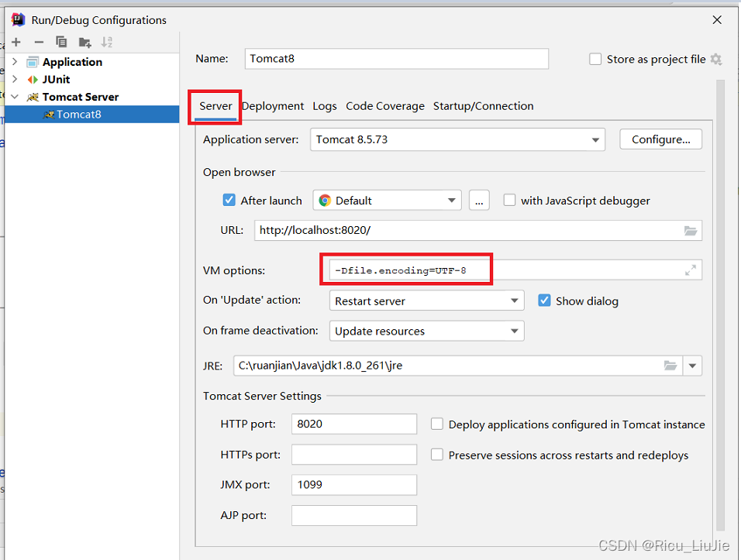Click the Configure... button

(660, 139)
